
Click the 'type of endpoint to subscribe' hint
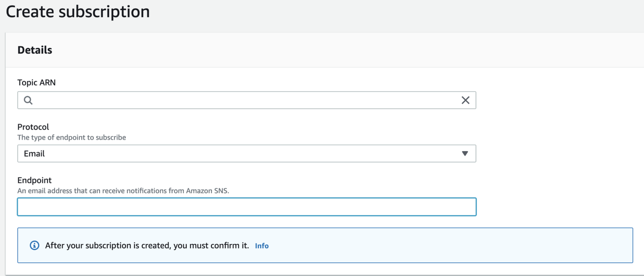71,137
